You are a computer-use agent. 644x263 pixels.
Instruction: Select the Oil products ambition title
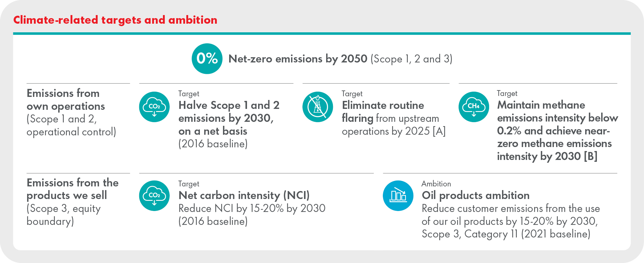tap(476, 195)
